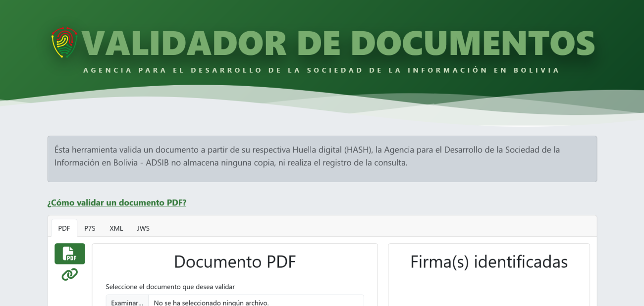Click the chain link icon
The width and height of the screenshot is (644, 306).
(x=70, y=274)
